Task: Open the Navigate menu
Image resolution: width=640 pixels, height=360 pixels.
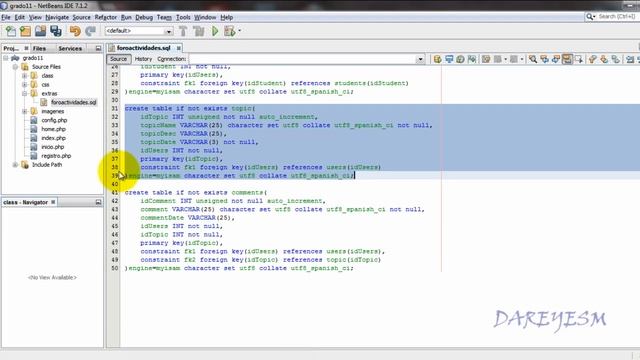Action: pyautogui.click(x=57, y=17)
